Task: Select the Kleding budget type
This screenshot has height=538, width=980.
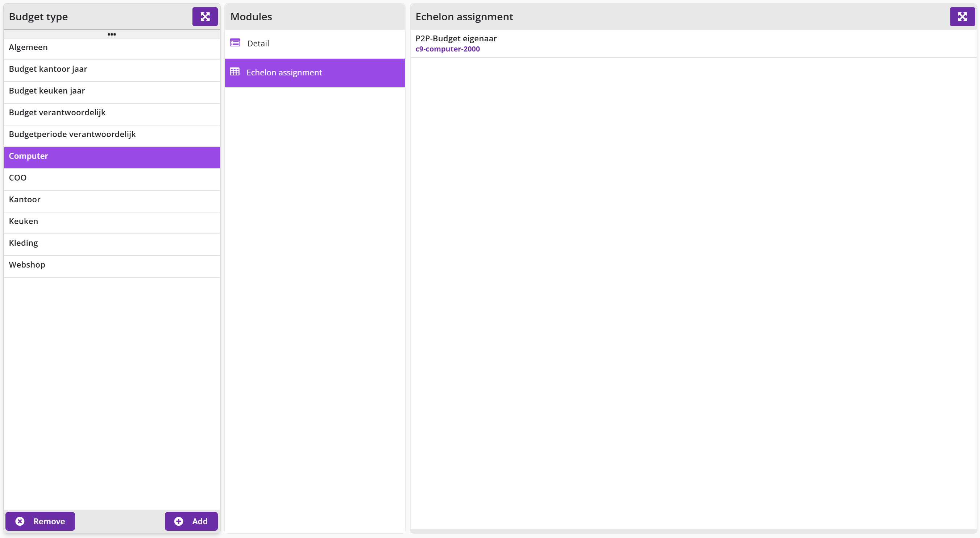Action: [112, 244]
